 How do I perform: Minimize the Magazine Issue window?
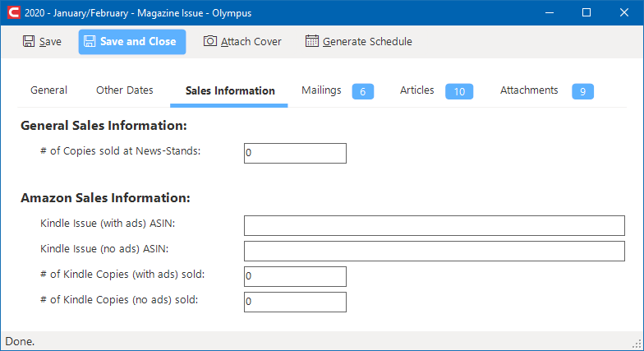click(549, 13)
